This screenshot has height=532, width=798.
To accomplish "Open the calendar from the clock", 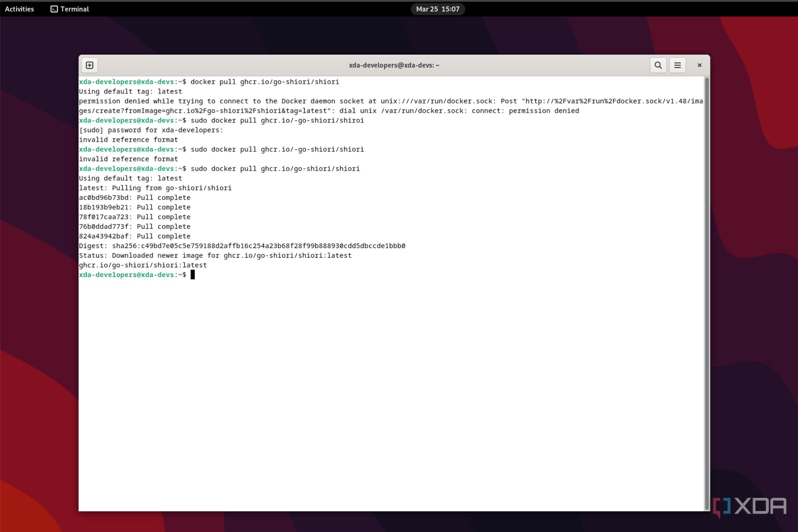I will pos(437,9).
